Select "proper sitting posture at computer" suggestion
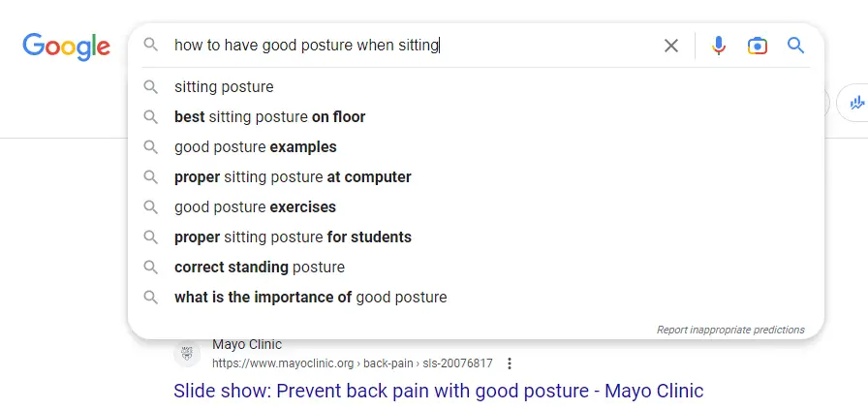 tap(476, 176)
